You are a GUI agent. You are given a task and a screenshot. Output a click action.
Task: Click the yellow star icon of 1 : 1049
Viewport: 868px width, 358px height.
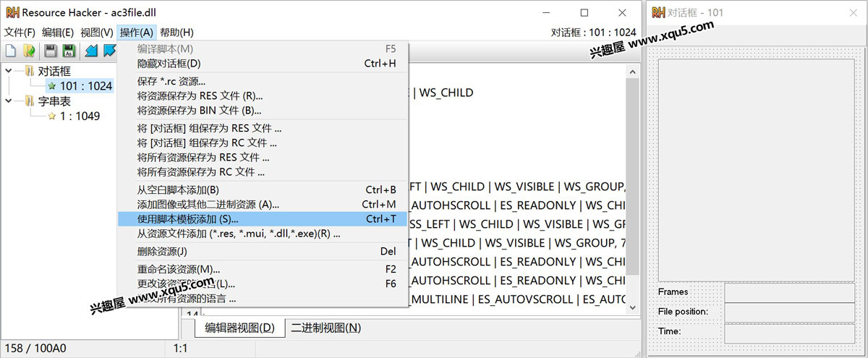51,116
